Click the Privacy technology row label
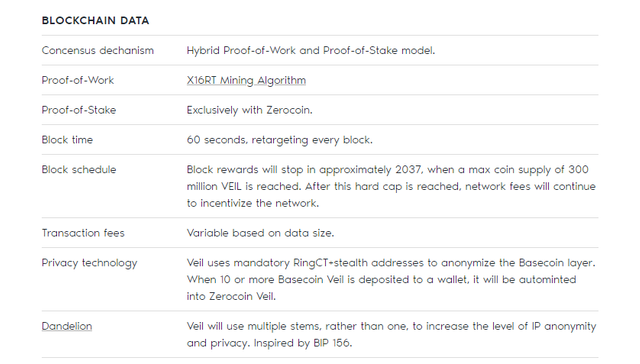The height and width of the screenshot is (364, 640). point(89,263)
